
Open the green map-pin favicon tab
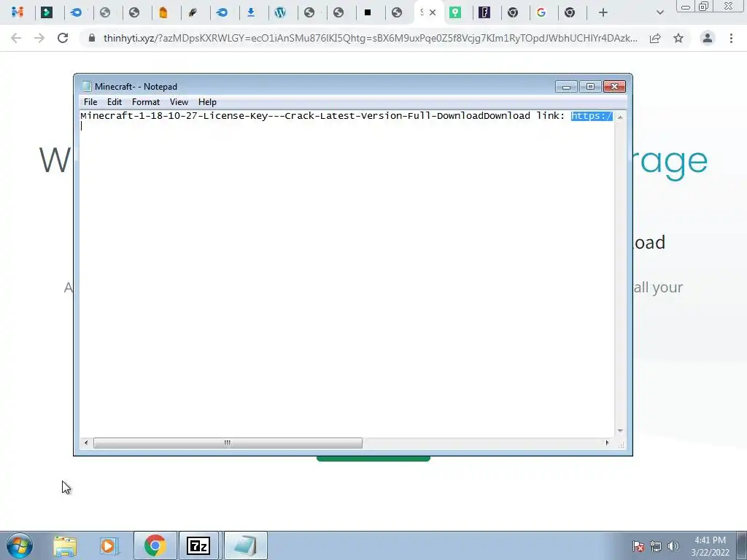(455, 12)
